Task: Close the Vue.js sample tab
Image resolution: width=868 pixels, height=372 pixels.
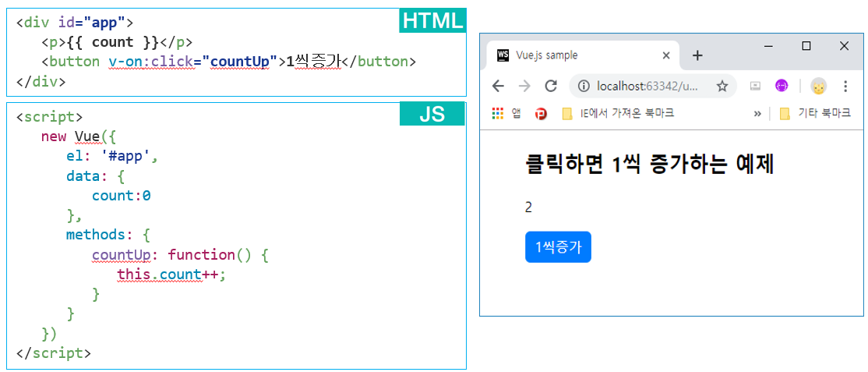Action: (x=666, y=55)
